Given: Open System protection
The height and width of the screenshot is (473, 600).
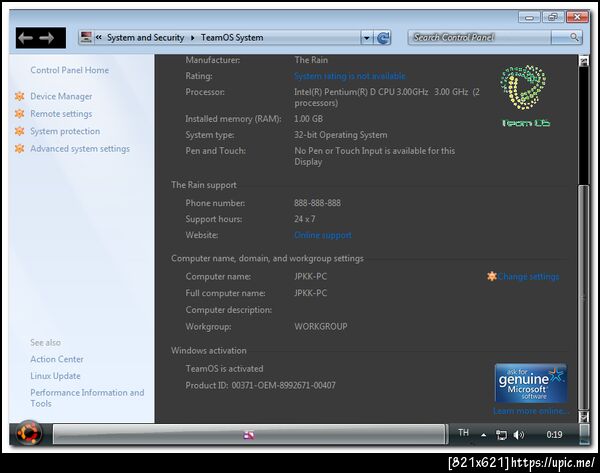Looking at the screenshot, I should (x=65, y=131).
